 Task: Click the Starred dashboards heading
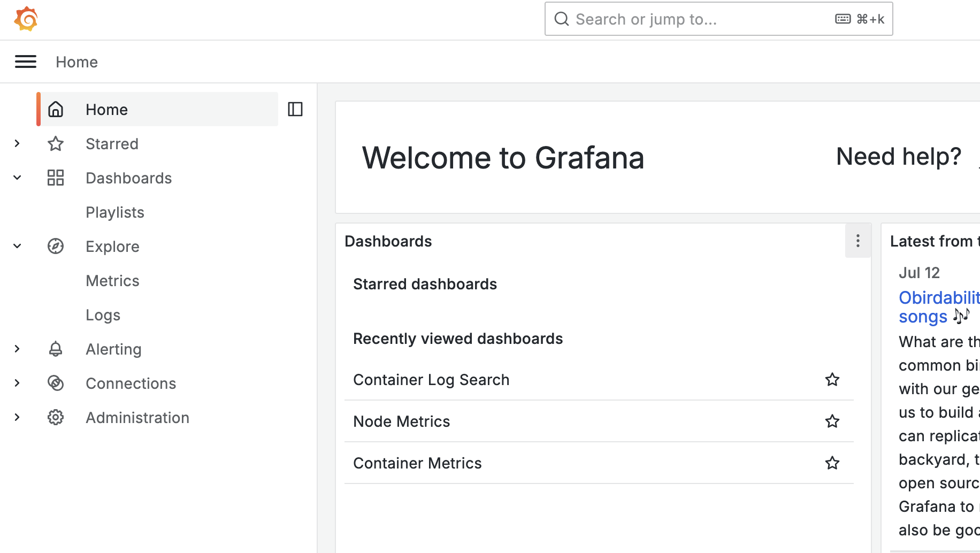click(x=425, y=284)
